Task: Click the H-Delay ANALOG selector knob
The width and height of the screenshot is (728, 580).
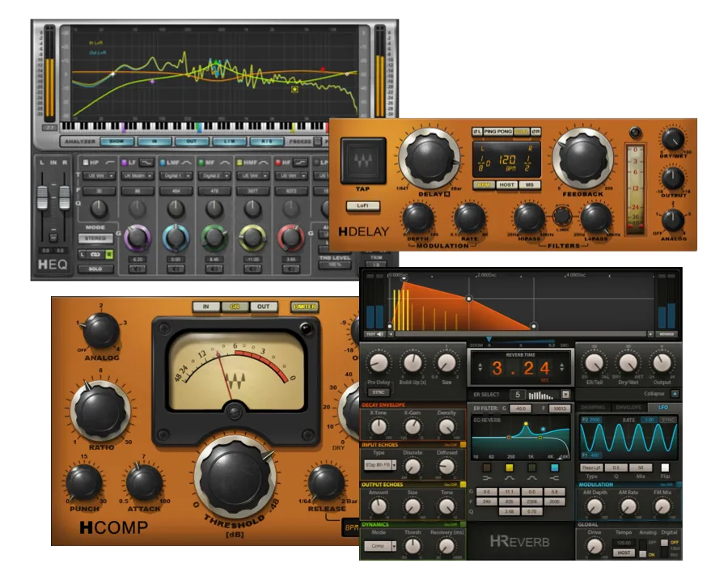Action: (x=672, y=220)
